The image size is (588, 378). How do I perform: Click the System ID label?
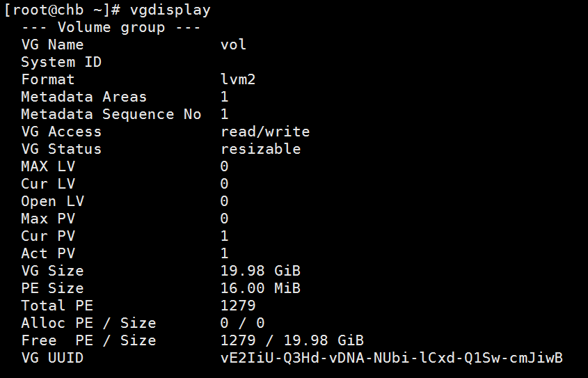tap(61, 62)
